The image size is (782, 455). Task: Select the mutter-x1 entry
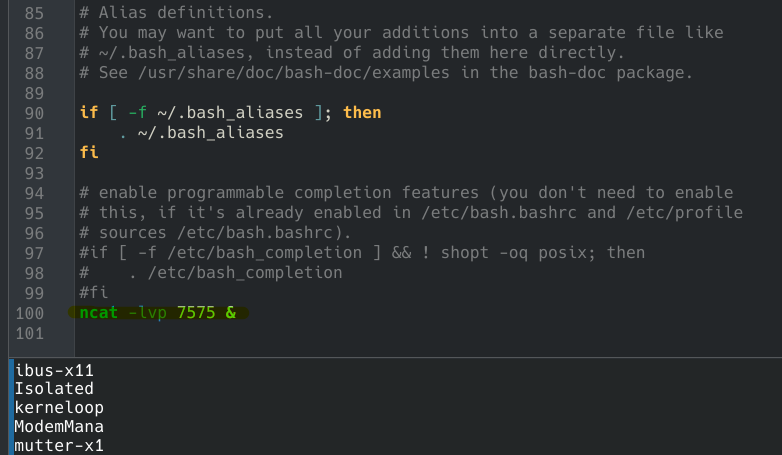coord(60,446)
